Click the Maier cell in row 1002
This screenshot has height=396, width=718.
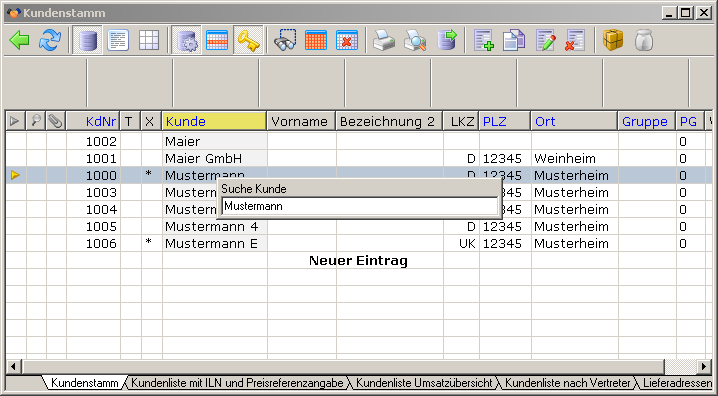click(215, 141)
